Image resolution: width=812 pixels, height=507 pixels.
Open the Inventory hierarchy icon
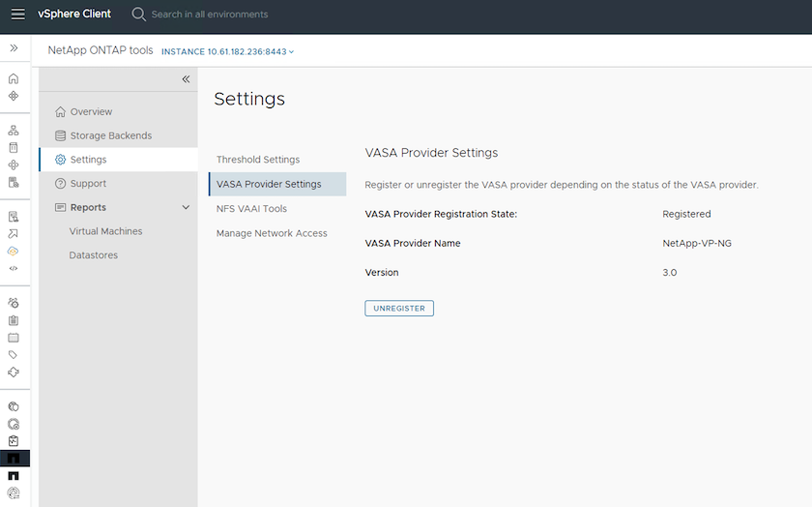[x=14, y=130]
